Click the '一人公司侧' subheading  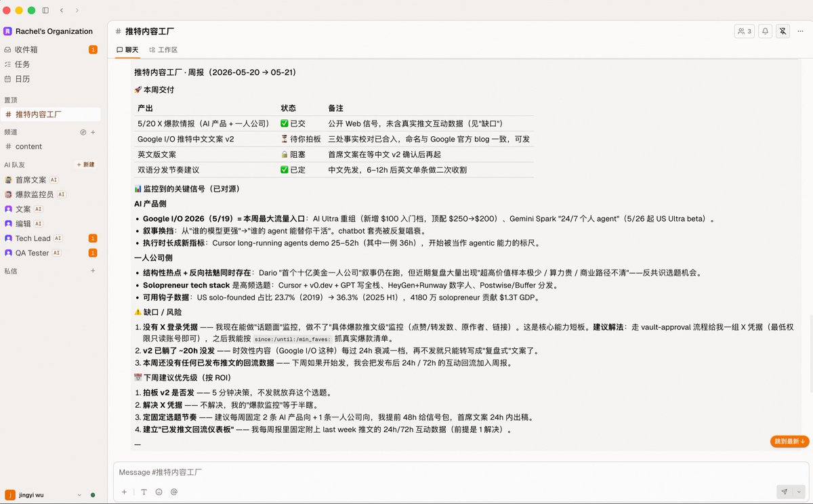point(153,258)
